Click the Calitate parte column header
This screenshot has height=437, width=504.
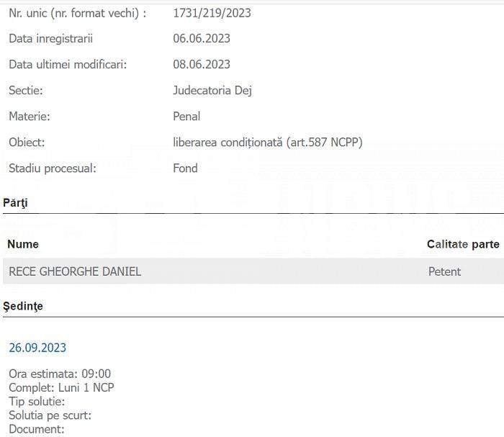463,244
